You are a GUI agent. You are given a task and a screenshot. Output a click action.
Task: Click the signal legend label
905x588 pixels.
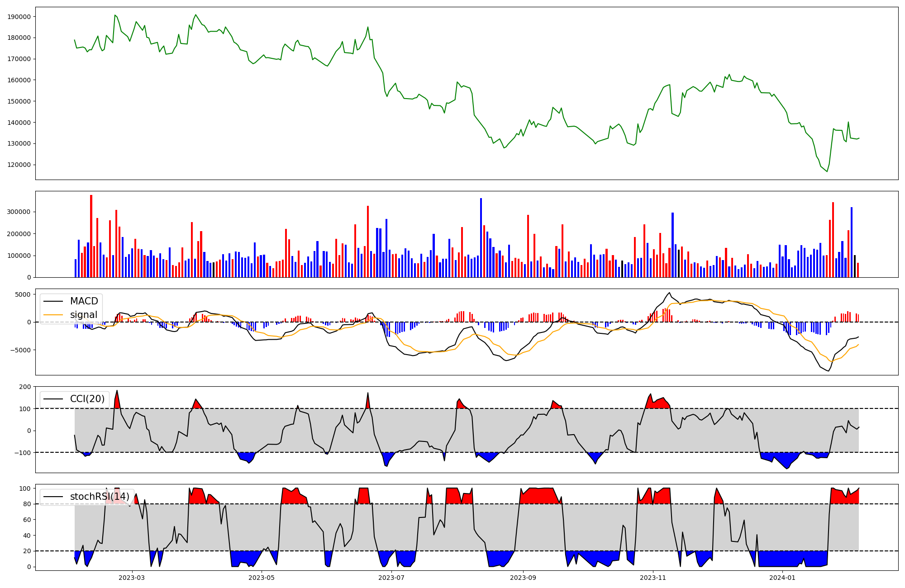coord(83,315)
